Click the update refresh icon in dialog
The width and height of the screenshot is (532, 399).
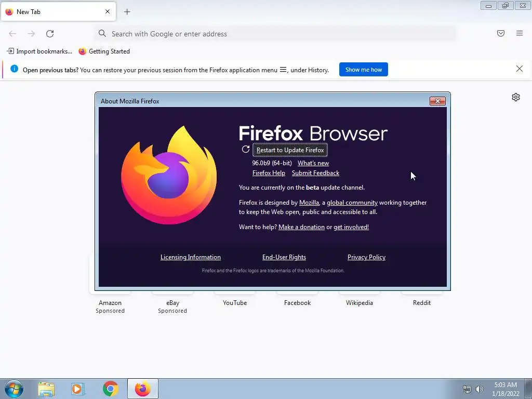pyautogui.click(x=246, y=149)
